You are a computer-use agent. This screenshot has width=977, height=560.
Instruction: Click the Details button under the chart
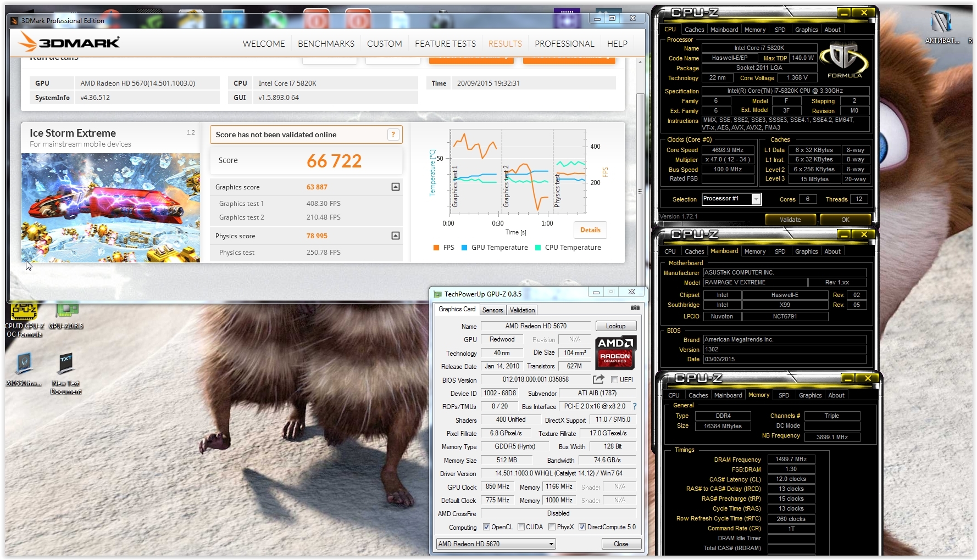pos(590,230)
